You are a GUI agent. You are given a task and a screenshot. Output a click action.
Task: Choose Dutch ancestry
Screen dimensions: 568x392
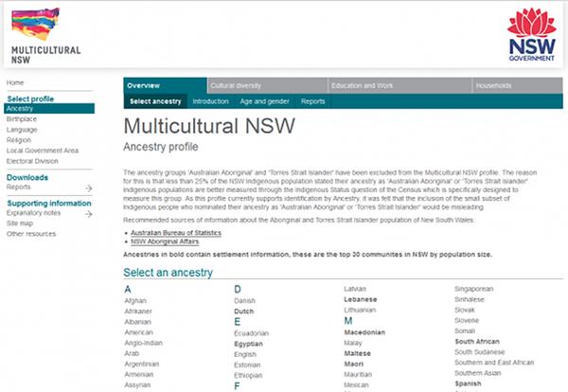pos(244,312)
